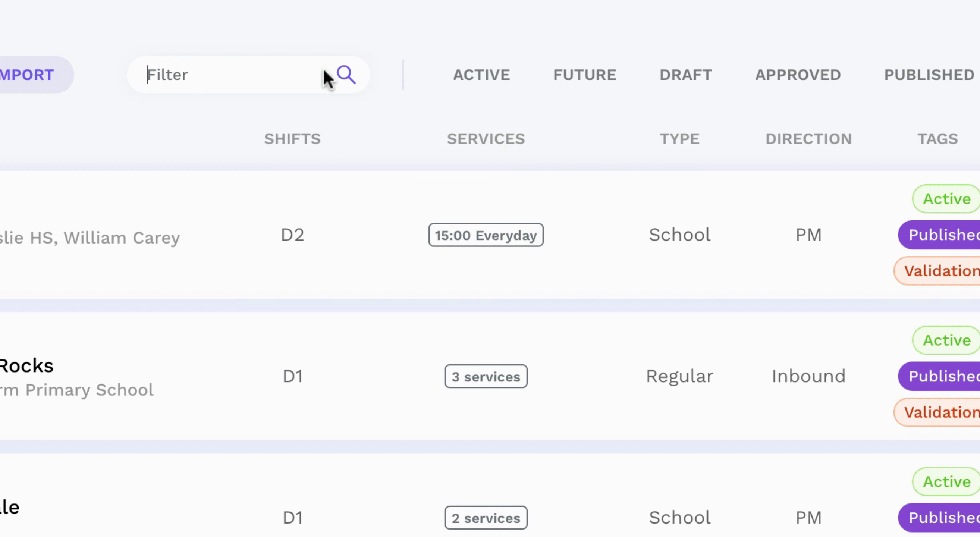Select the PUBLISHED filter tab
Viewport: 980px width, 537px height.
pos(929,75)
